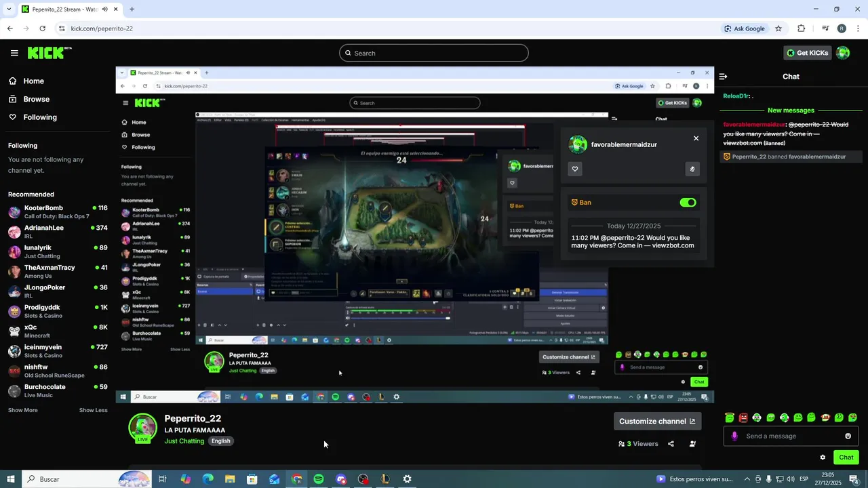Click New messages banner in chat
The height and width of the screenshot is (488, 868).
791,110
